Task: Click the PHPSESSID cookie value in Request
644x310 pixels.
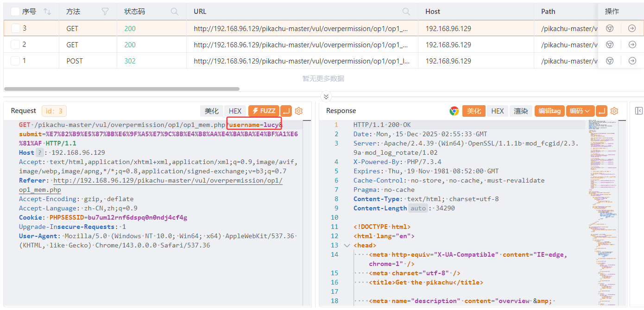Action: pos(137,217)
